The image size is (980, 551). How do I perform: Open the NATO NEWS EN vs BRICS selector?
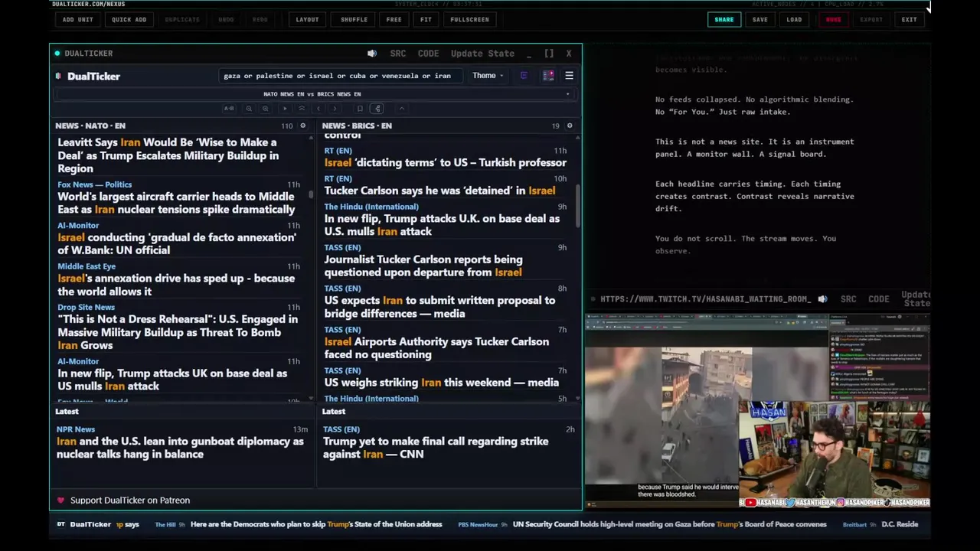click(315, 94)
